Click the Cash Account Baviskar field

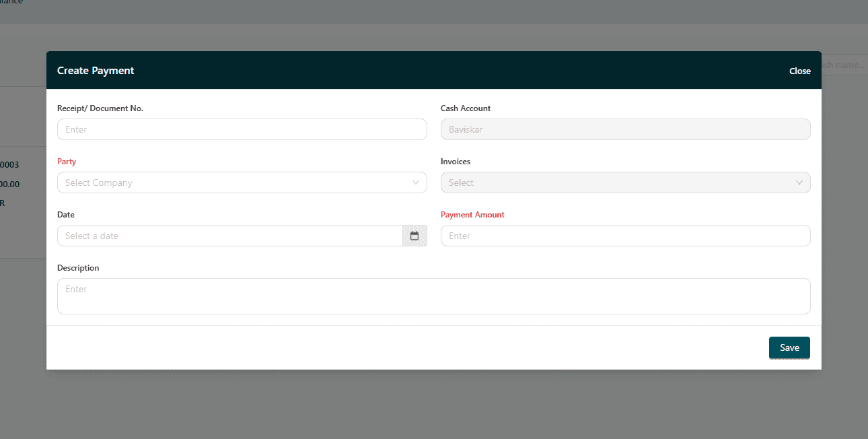[626, 129]
